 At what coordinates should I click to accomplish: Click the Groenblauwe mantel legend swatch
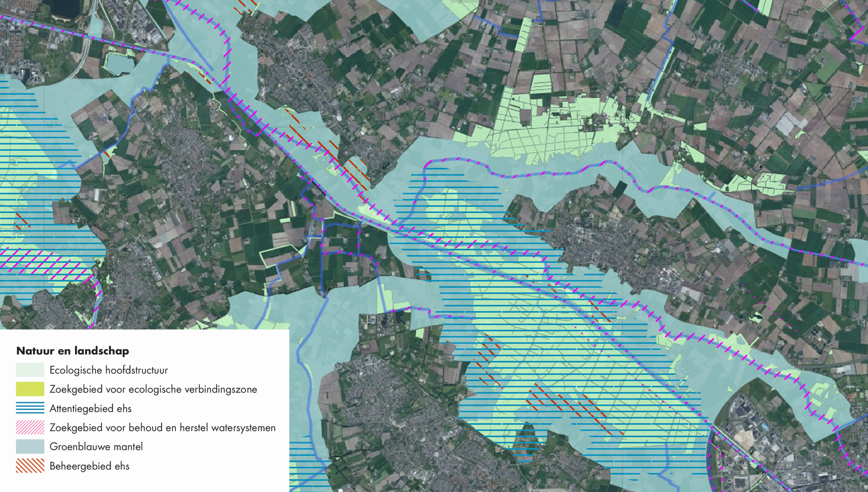click(30, 446)
